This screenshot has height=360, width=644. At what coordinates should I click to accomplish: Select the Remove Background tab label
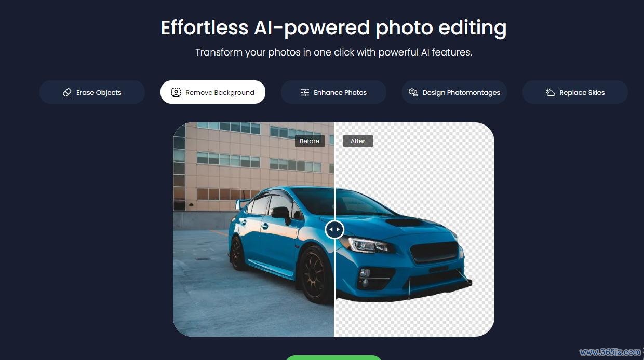coord(220,92)
